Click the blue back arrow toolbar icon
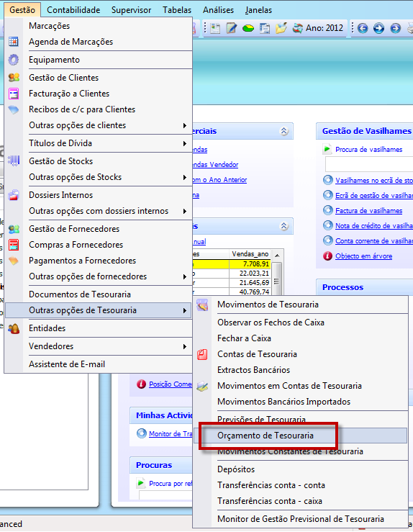 (x=363, y=28)
